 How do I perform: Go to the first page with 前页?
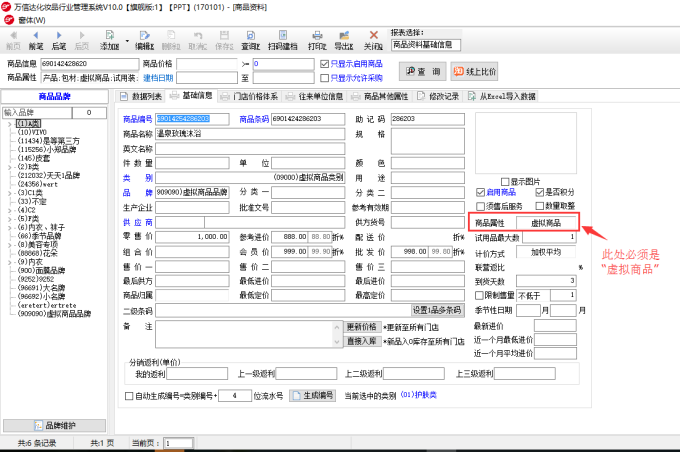click(13, 40)
